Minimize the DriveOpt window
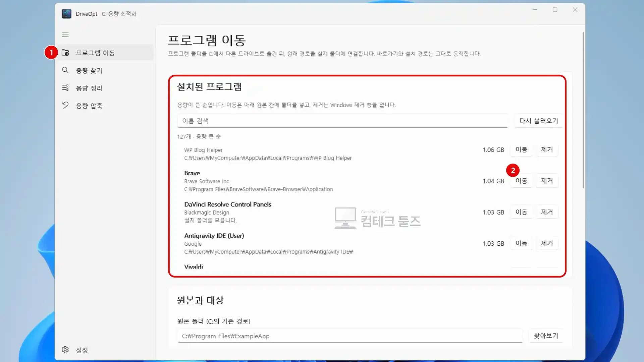644x362 pixels. tap(535, 10)
